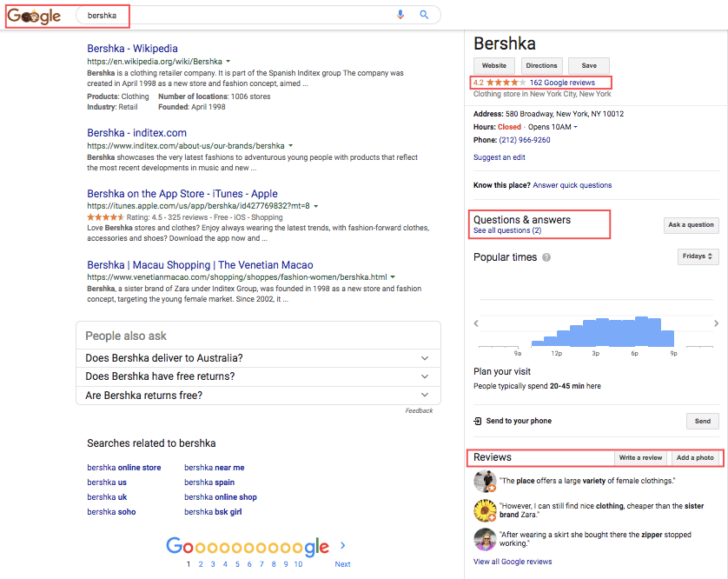Select the Google doodle logo
The height and width of the screenshot is (579, 728).
click(x=33, y=17)
